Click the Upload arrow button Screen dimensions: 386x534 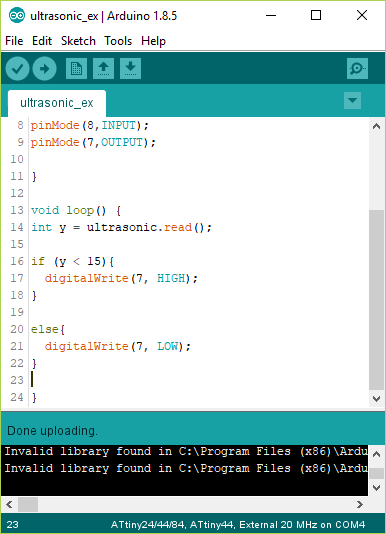coord(45,68)
